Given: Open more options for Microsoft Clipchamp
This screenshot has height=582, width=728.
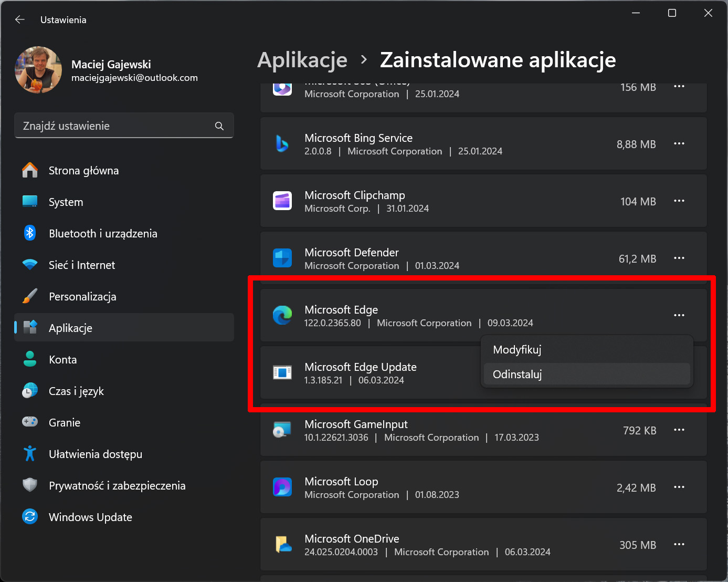Looking at the screenshot, I should (679, 201).
